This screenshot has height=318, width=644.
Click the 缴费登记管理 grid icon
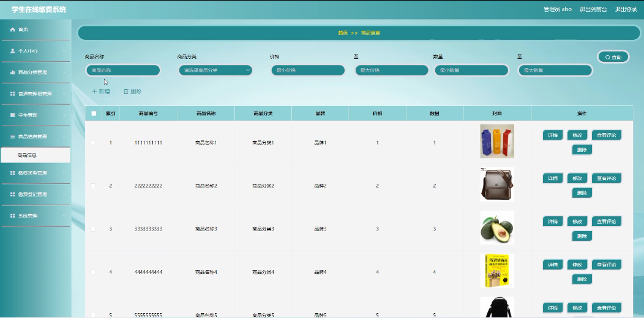click(12, 194)
